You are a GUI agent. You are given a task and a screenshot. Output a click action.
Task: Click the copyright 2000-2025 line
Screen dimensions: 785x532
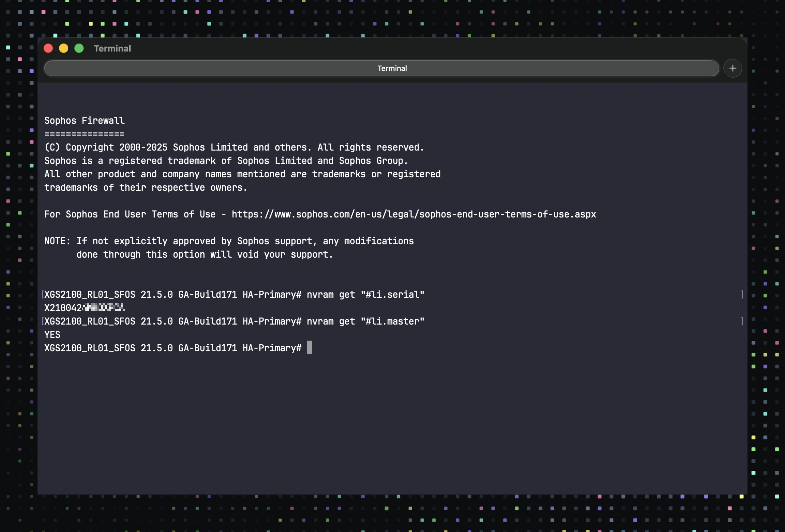pyautogui.click(x=234, y=147)
